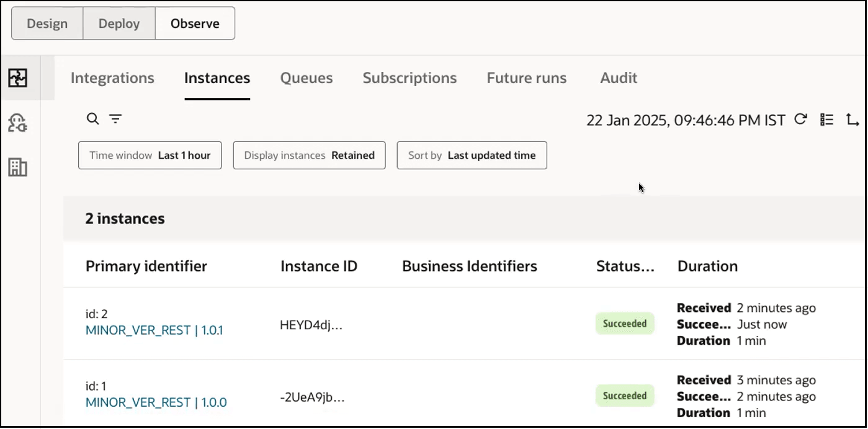Expand the Time window filter options

tap(150, 155)
